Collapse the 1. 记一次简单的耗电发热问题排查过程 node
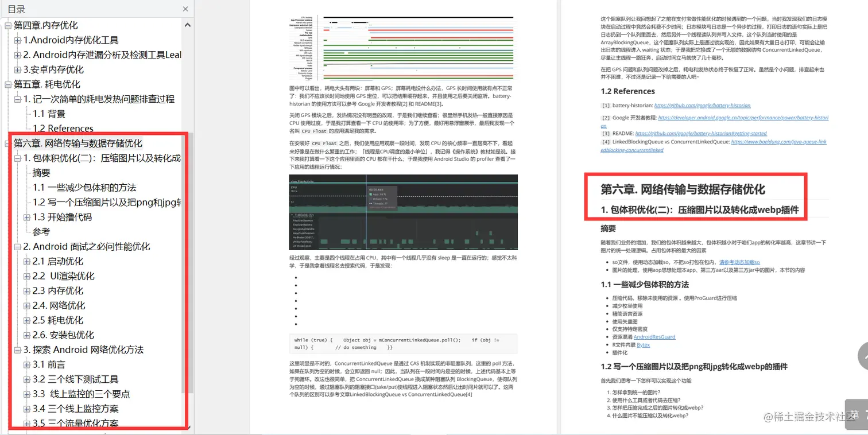The image size is (868, 435). coord(17,100)
